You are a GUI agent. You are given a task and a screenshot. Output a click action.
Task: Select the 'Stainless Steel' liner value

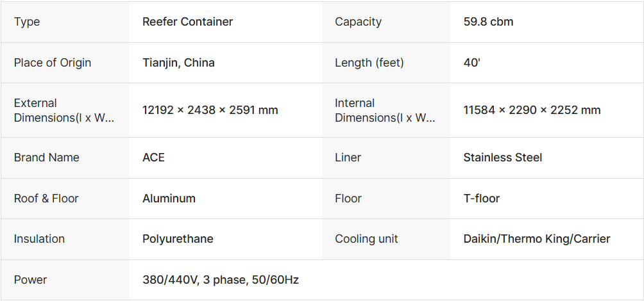502,158
